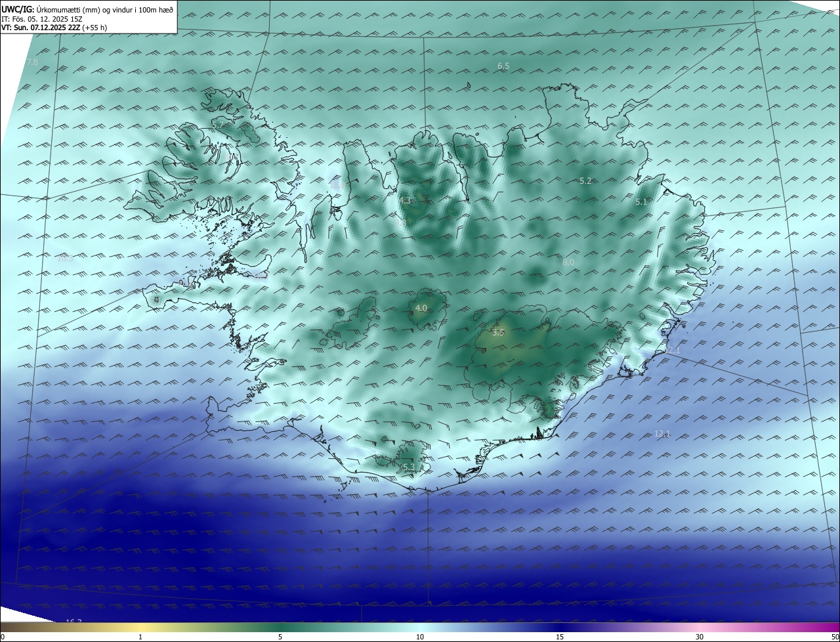Image resolution: width=840 pixels, height=642 pixels.
Task: Click the 12.1 label over the open southeast sea
Action: coord(662,434)
